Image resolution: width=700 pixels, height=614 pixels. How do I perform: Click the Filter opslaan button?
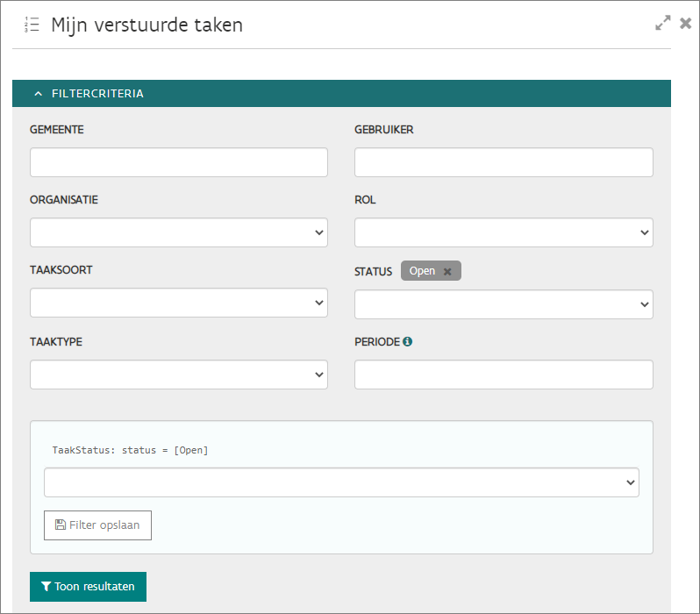click(97, 525)
